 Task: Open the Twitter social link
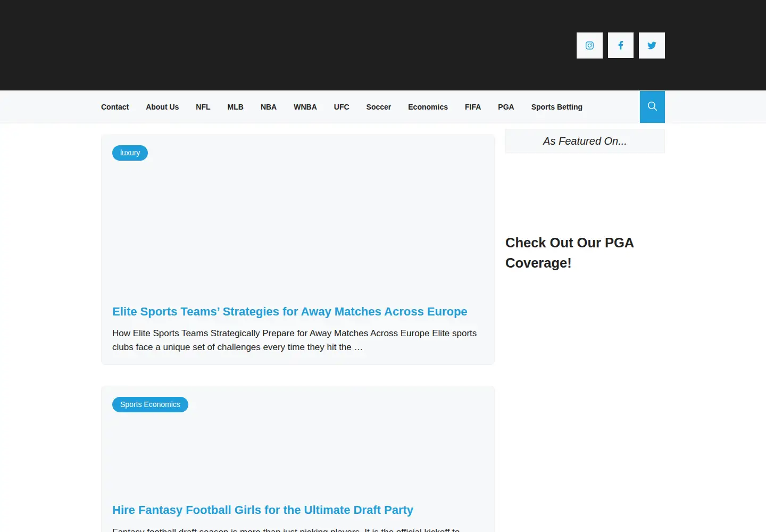click(652, 46)
